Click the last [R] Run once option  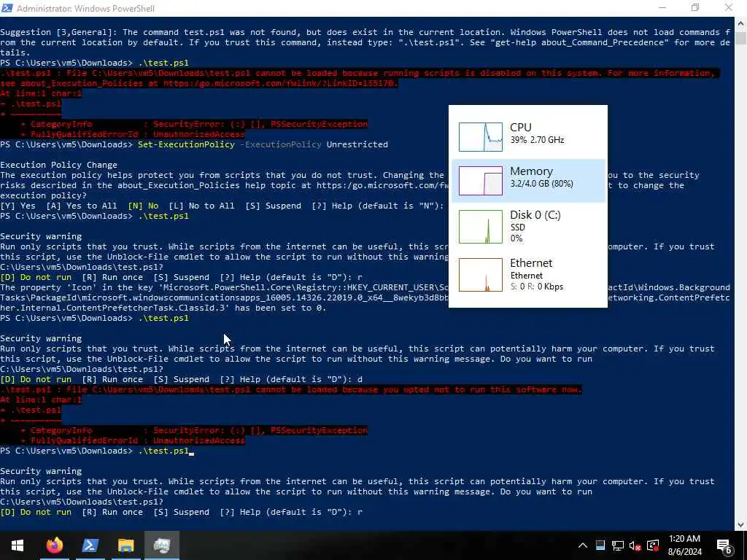pyautogui.click(x=112, y=513)
